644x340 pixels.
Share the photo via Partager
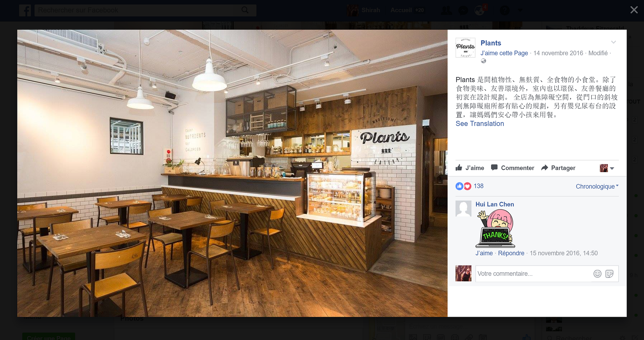coord(558,168)
